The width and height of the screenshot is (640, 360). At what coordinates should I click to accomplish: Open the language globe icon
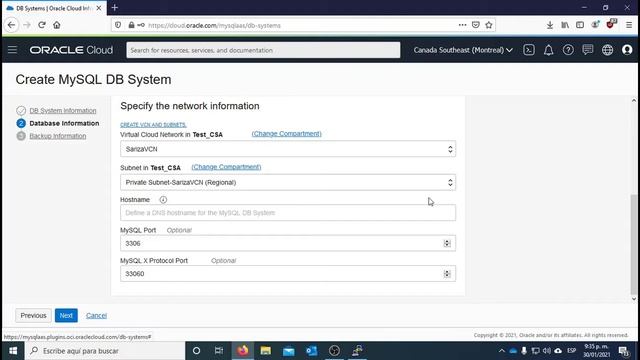(x=607, y=50)
